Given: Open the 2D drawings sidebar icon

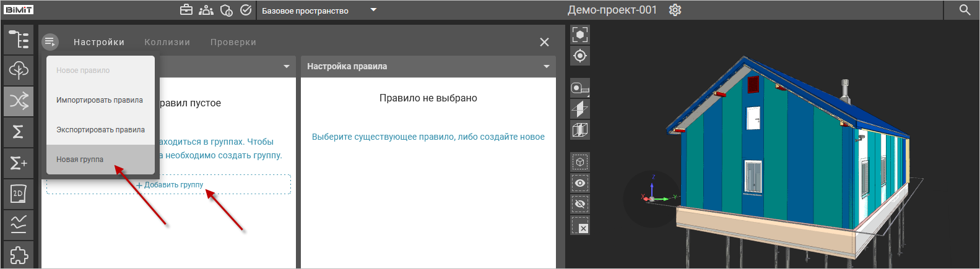Looking at the screenshot, I should pyautogui.click(x=19, y=194).
